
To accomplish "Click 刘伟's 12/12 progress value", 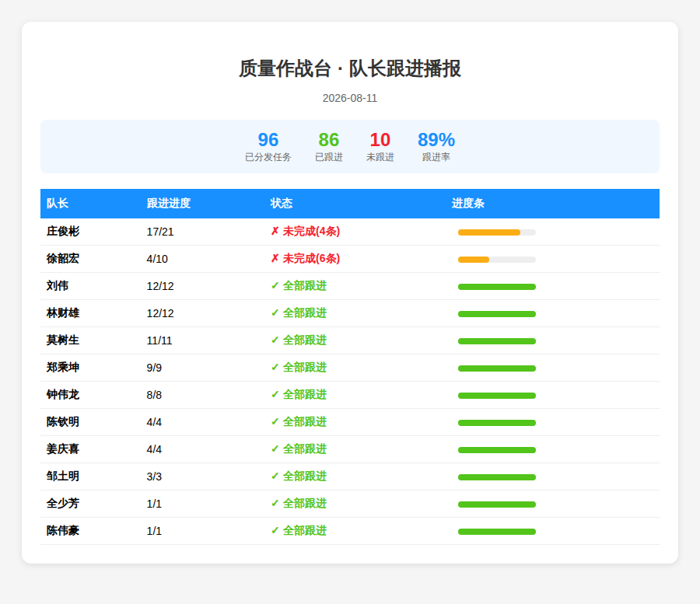I will click(x=159, y=286).
